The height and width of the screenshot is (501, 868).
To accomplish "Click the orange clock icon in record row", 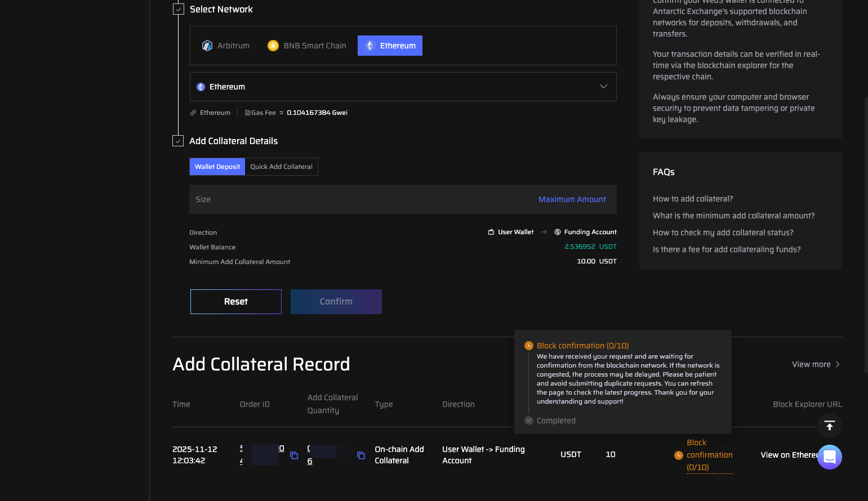I will point(679,455).
